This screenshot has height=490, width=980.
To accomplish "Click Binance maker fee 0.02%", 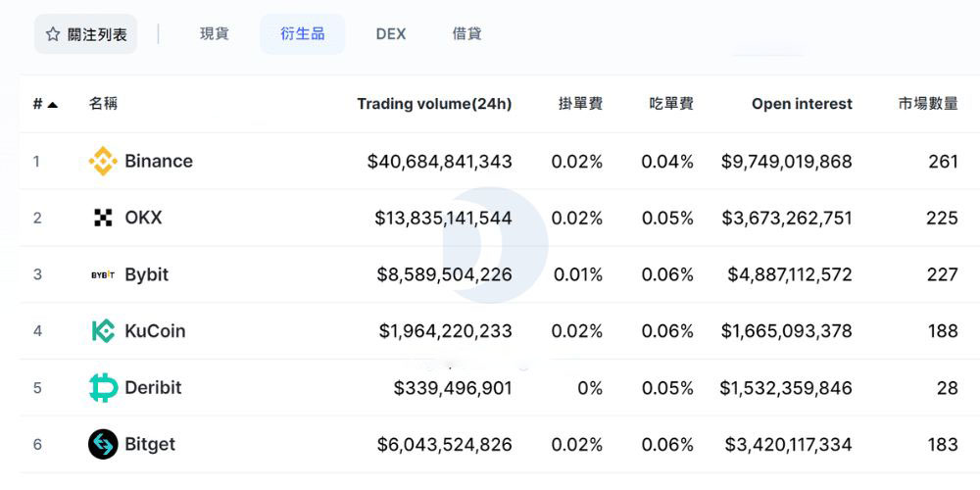I will (x=577, y=162).
